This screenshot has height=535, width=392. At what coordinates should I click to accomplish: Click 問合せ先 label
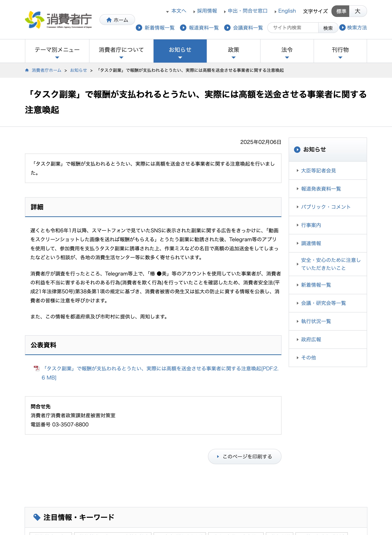[x=41, y=407]
